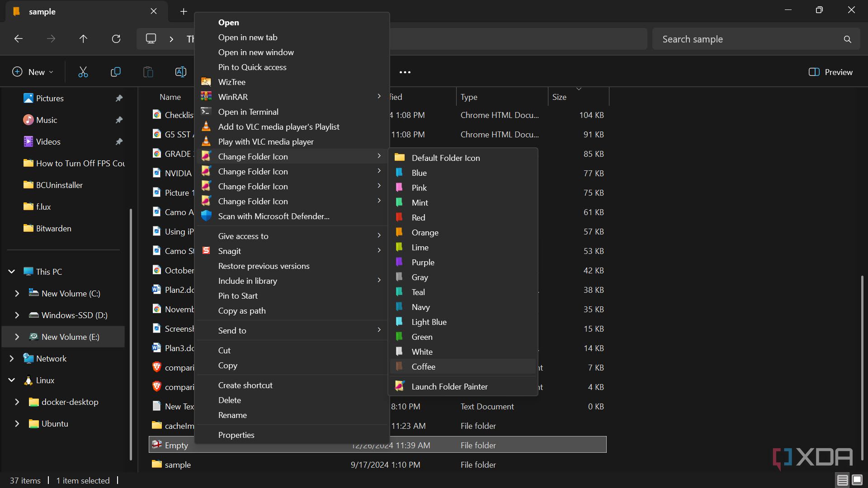Switch to the details view icon in the status bar
This screenshot has height=488, width=868.
842,480
